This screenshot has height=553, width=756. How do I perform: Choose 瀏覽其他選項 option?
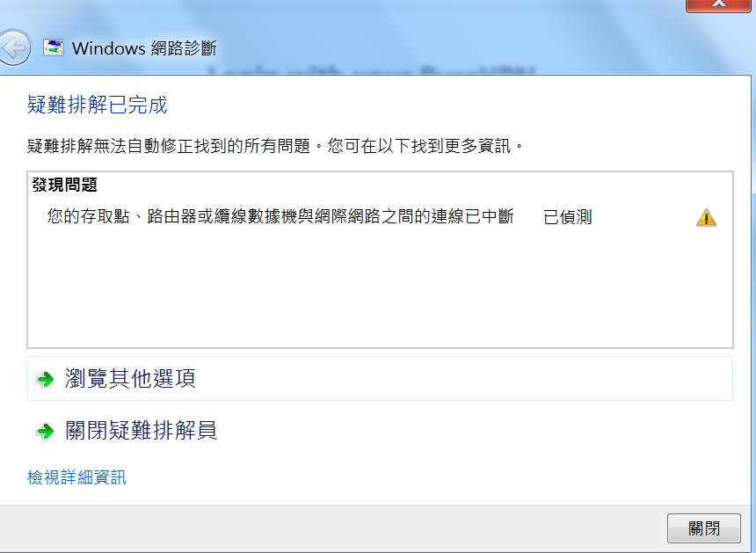[x=380, y=378]
